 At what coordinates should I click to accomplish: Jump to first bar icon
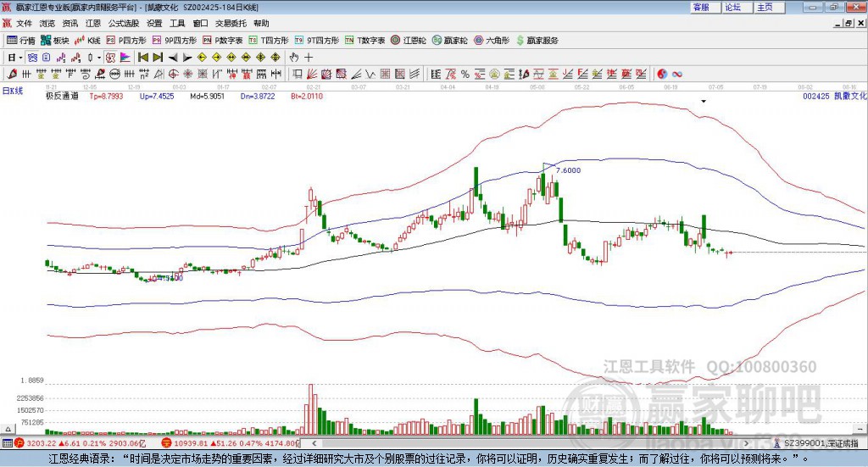pos(142,58)
